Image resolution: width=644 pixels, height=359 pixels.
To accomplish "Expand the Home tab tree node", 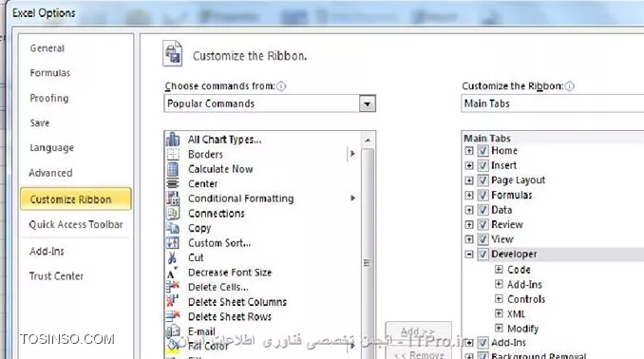I will pos(469,151).
